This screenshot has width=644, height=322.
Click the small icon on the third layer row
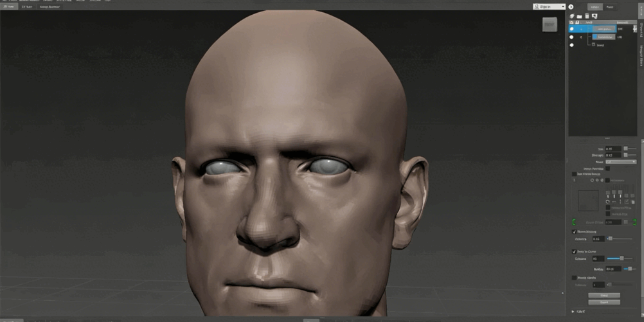(593, 44)
